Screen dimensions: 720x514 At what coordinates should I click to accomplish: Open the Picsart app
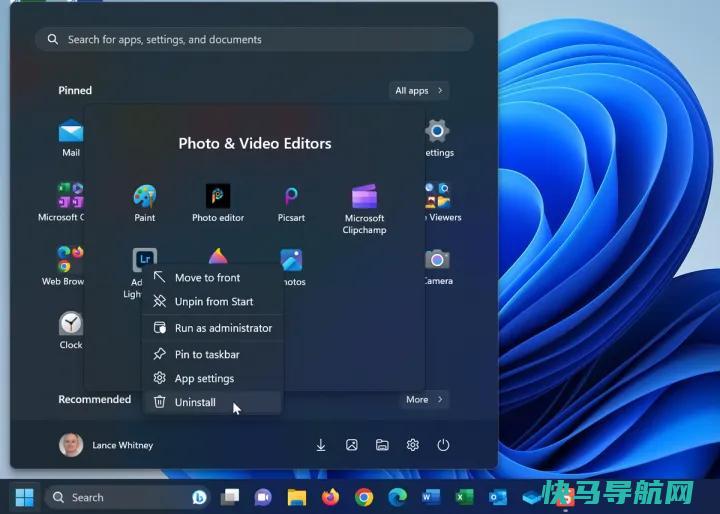[291, 196]
